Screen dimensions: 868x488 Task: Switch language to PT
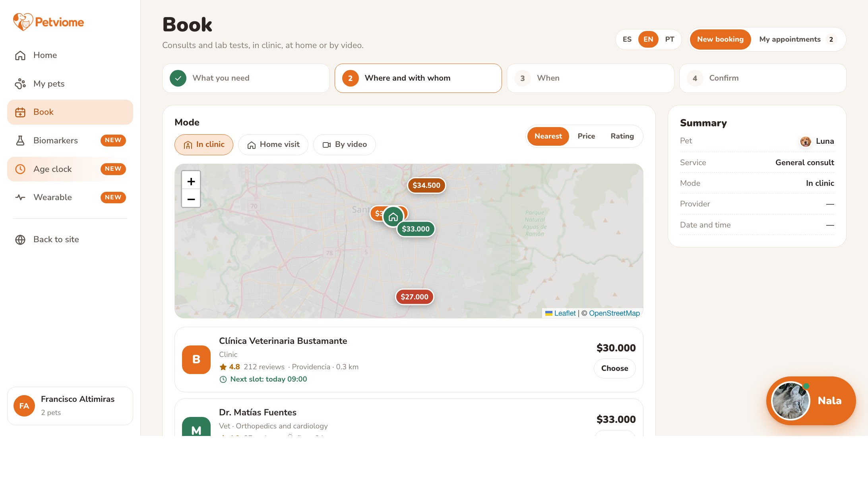(x=670, y=39)
